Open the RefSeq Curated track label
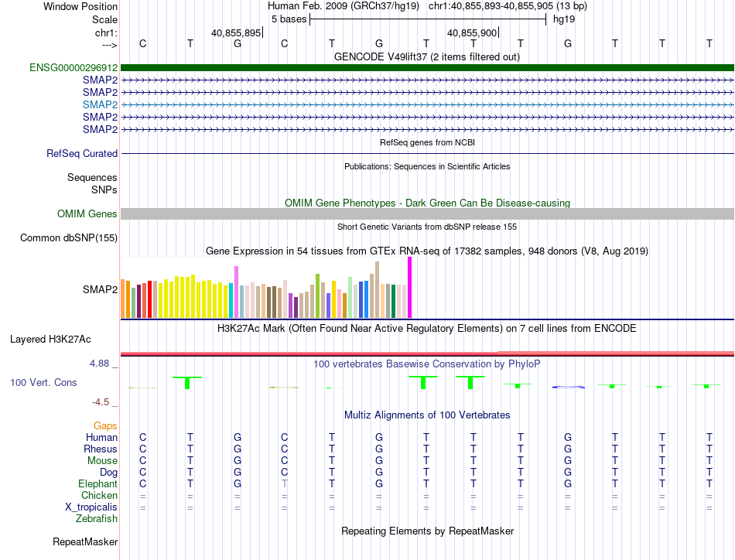735x560 pixels. (82, 153)
